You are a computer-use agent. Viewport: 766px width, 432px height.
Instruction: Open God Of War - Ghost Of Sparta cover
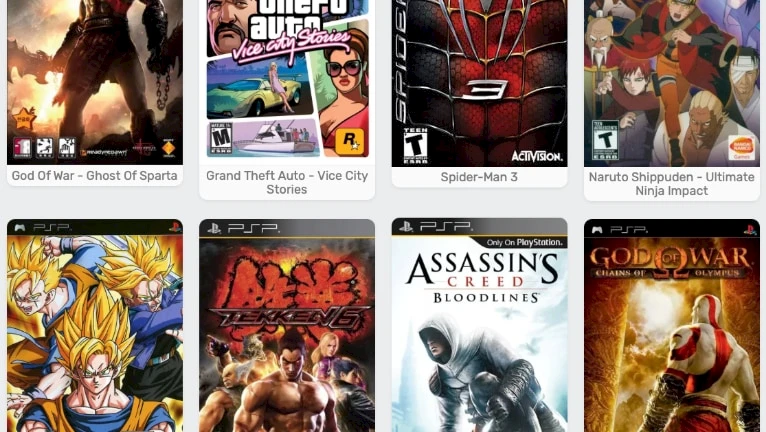click(x=95, y=82)
